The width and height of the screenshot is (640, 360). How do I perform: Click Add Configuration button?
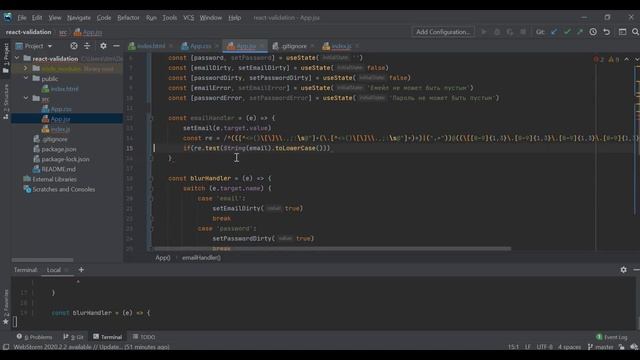(443, 32)
